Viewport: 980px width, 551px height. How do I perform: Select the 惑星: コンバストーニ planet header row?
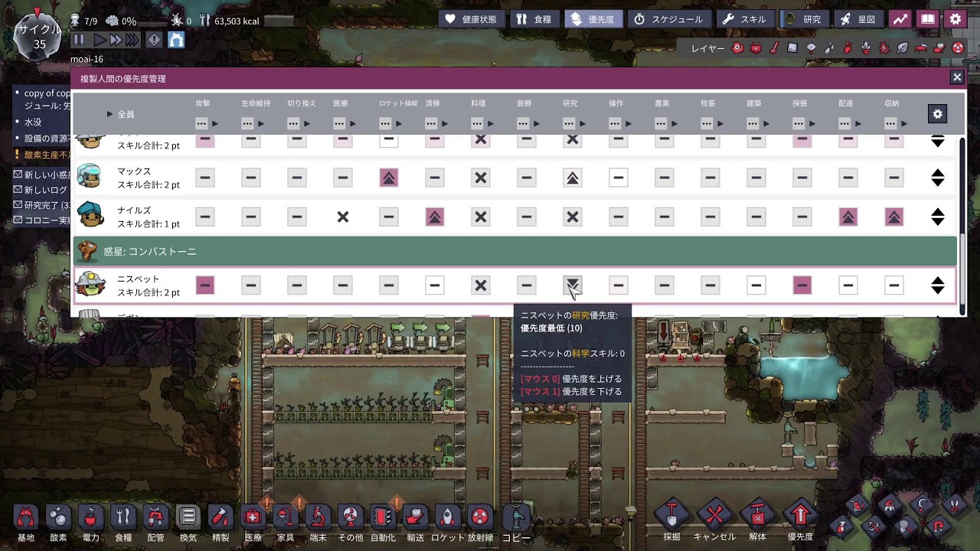515,251
